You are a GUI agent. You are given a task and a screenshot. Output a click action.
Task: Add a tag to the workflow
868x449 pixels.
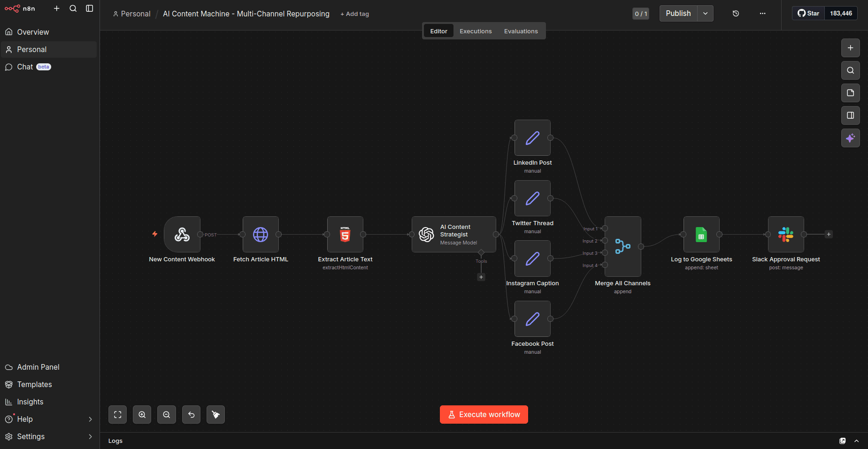coord(354,14)
